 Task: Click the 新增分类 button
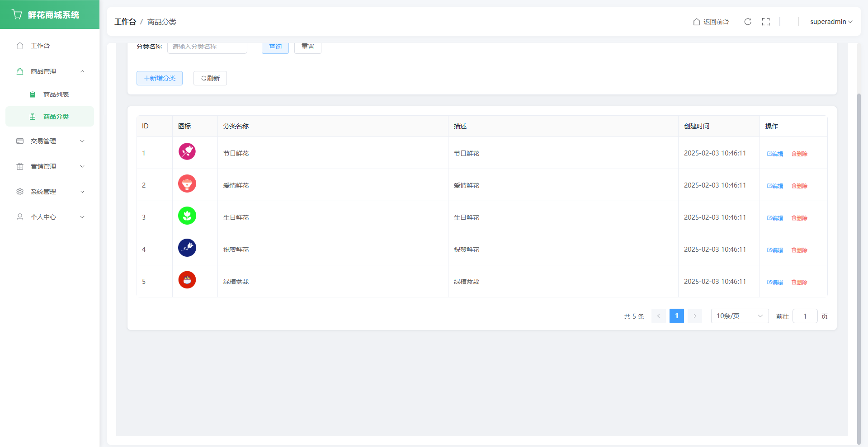(160, 78)
